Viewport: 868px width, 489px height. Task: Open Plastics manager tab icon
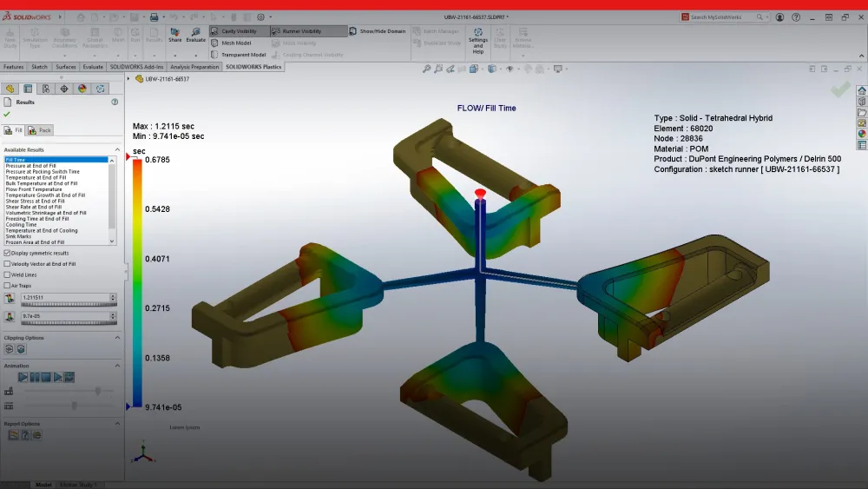(100, 89)
